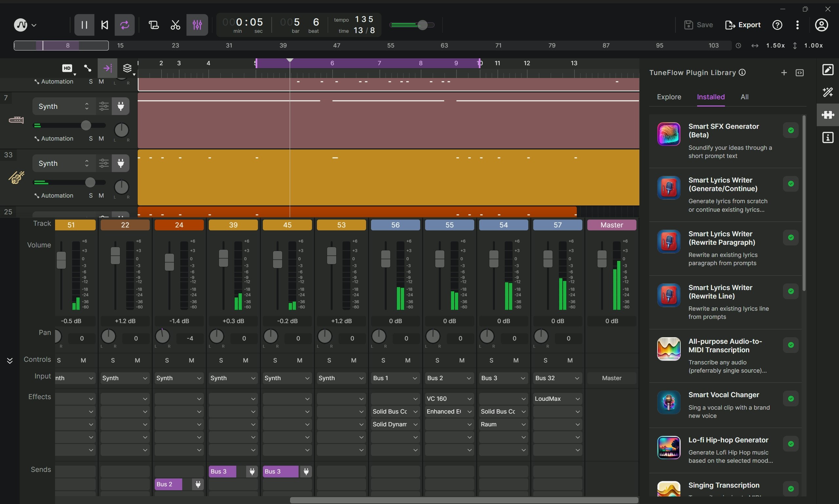This screenshot has width=839, height=504.
Task: Click the clip loop/duplicate tool icon
Action: pyautogui.click(x=153, y=25)
